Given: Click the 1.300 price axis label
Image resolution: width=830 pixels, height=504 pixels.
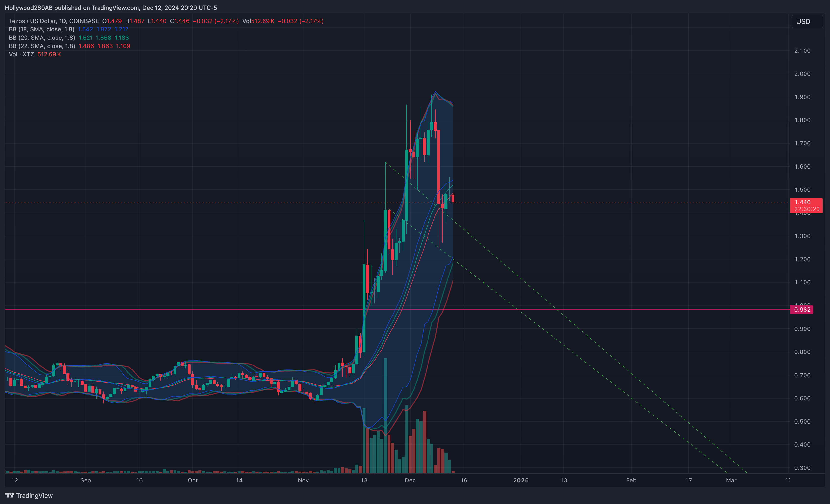Looking at the screenshot, I should point(802,236).
